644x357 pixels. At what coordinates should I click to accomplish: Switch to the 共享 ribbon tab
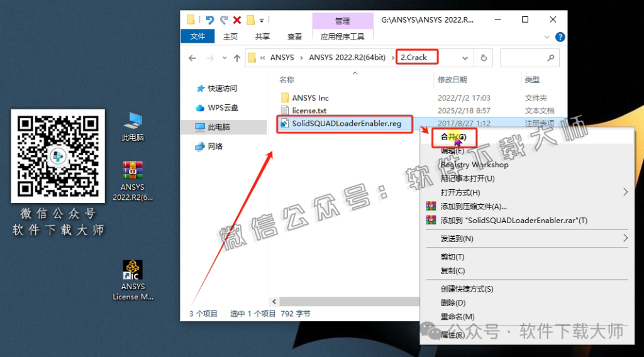tap(262, 36)
